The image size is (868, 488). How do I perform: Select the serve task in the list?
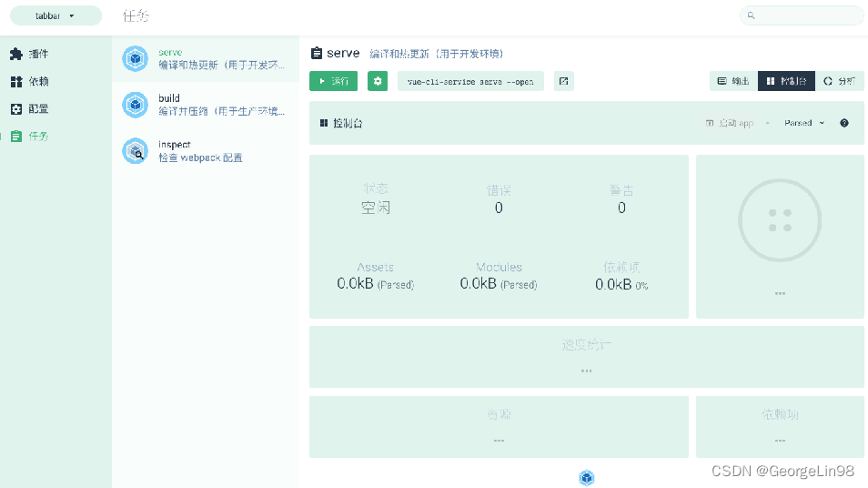pyautogui.click(x=206, y=59)
